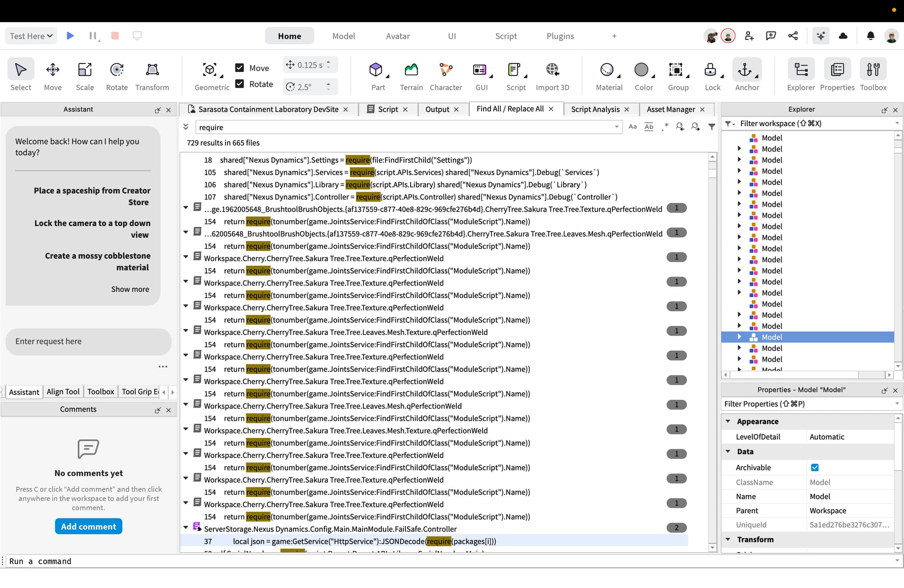Choose 'Create a mossy cobblestone material' suggestion

[x=97, y=261]
